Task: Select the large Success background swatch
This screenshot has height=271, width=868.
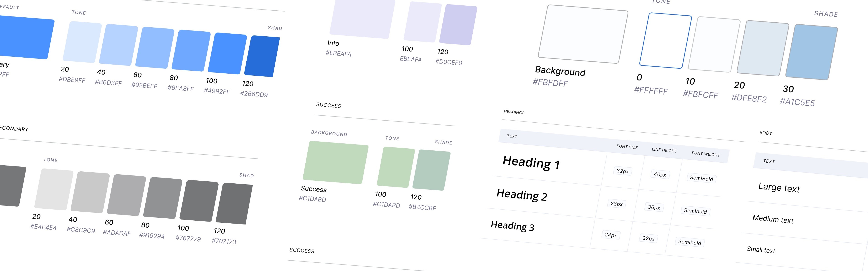Action: (x=335, y=163)
